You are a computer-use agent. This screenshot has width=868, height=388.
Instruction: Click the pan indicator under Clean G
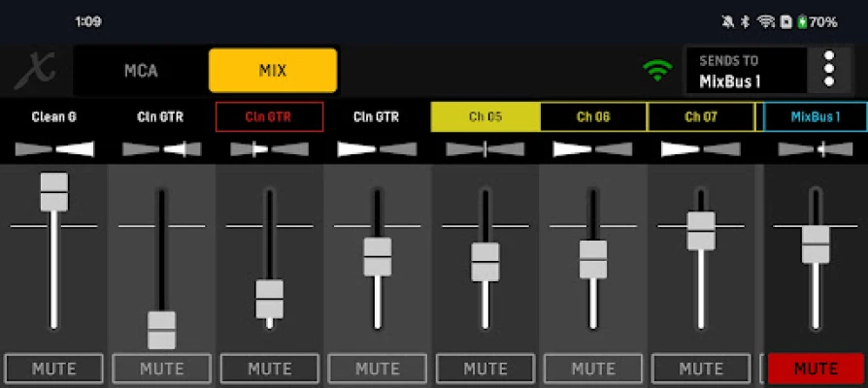[53, 149]
